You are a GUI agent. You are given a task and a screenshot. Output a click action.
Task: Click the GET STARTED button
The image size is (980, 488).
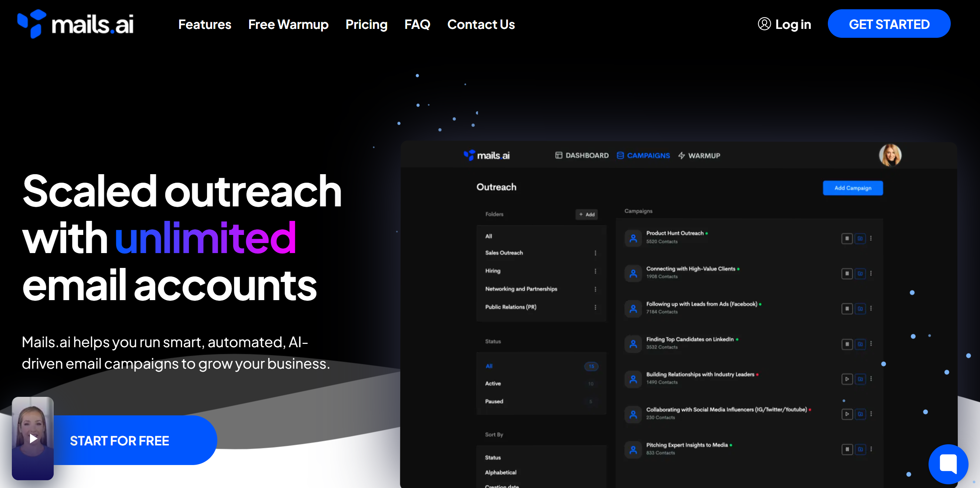[889, 24]
